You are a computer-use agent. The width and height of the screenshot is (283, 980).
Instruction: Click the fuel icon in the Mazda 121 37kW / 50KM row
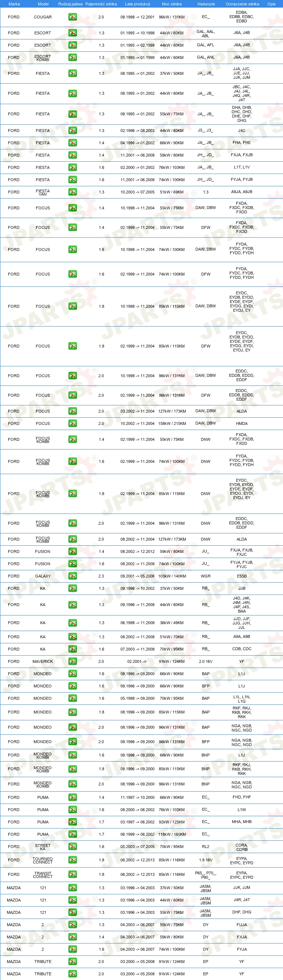click(72, 888)
